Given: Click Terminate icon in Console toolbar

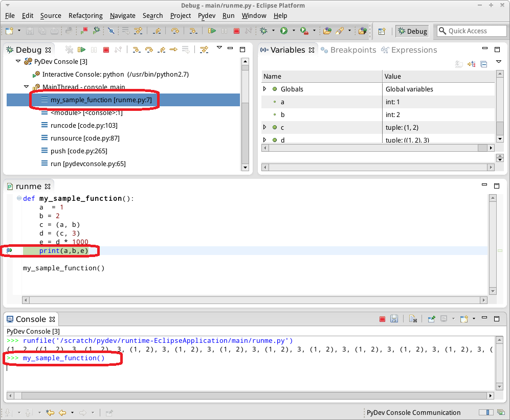Looking at the screenshot, I should 382,319.
